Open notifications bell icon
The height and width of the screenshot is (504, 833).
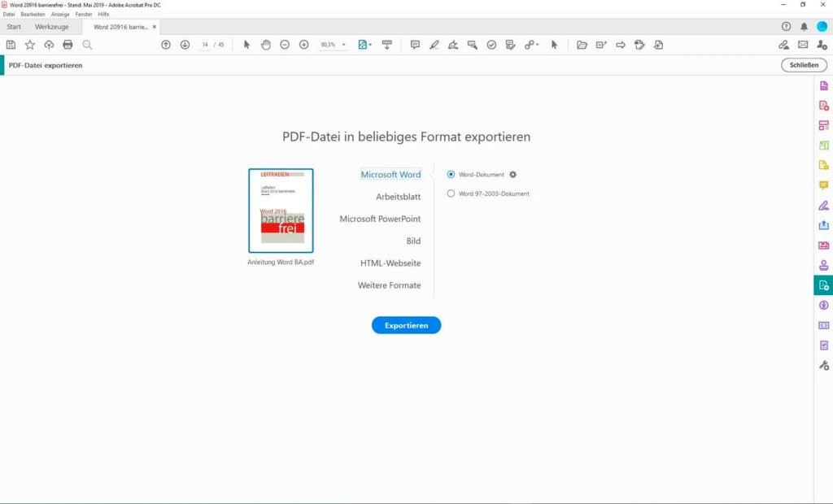point(804,27)
